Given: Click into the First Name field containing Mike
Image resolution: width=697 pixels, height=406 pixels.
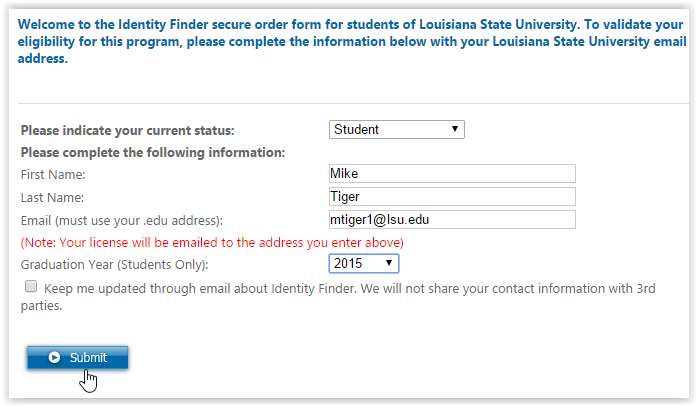Looking at the screenshot, I should 452,174.
